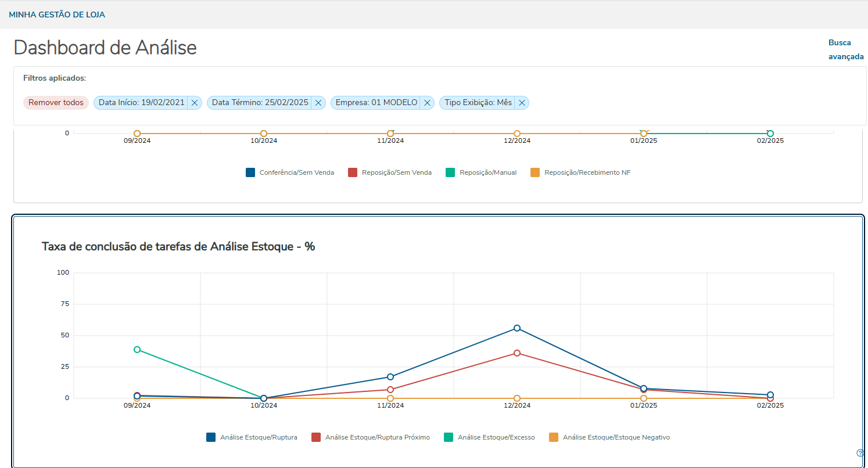Remove the Data Término filter chip
The width and height of the screenshot is (868, 468).
click(318, 103)
